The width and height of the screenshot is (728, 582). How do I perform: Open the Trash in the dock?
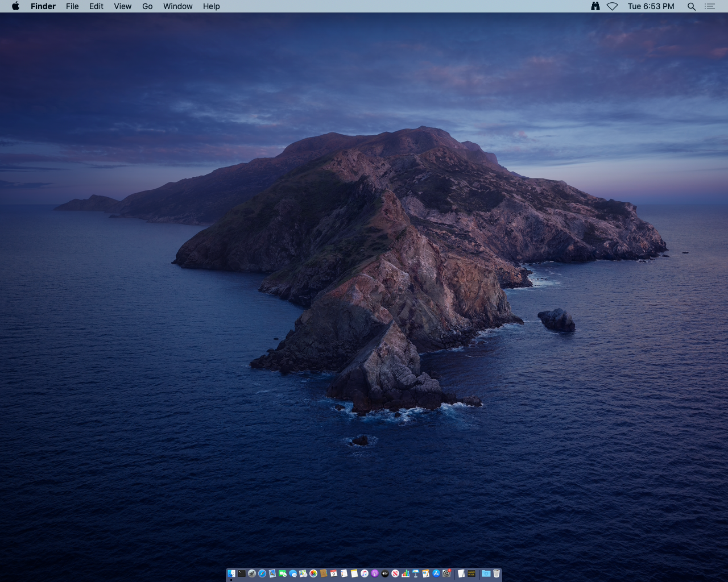click(x=497, y=573)
